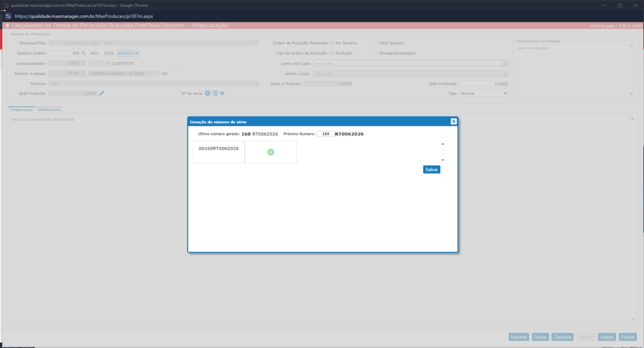The image size is (644, 348).
Task: Click the blue plus icon beside Nº de série
Action: [x=208, y=93]
